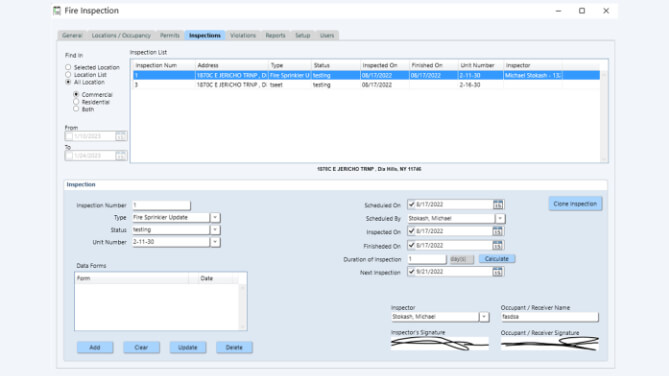Open calendar icon beside To date

pyautogui.click(x=121, y=156)
